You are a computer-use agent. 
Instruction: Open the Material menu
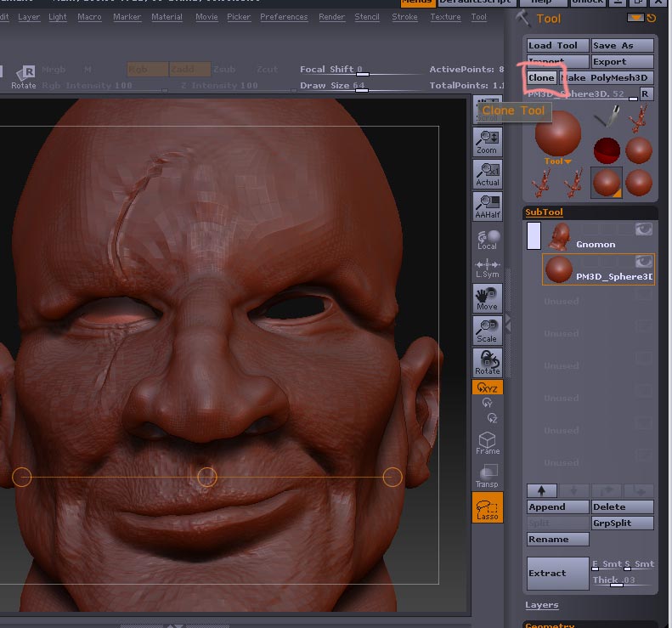pyautogui.click(x=167, y=17)
